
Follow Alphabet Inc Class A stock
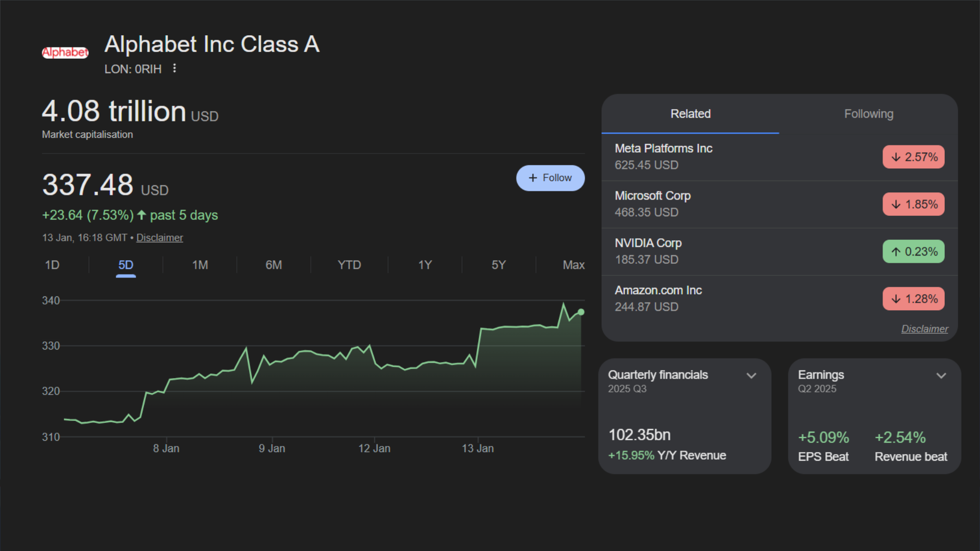tap(550, 178)
